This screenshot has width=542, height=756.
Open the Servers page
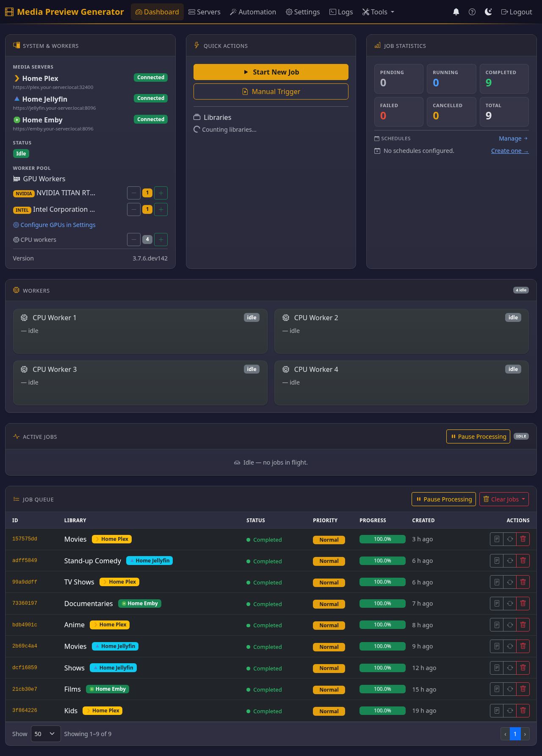pyautogui.click(x=205, y=12)
